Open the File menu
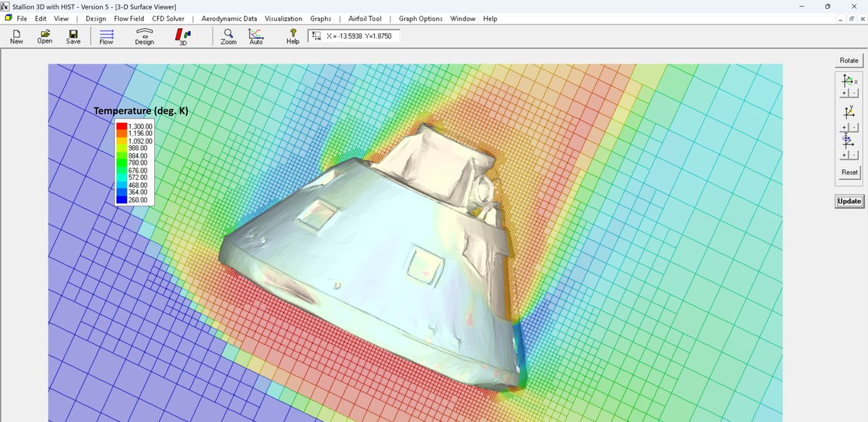This screenshot has height=422, width=868. click(22, 19)
